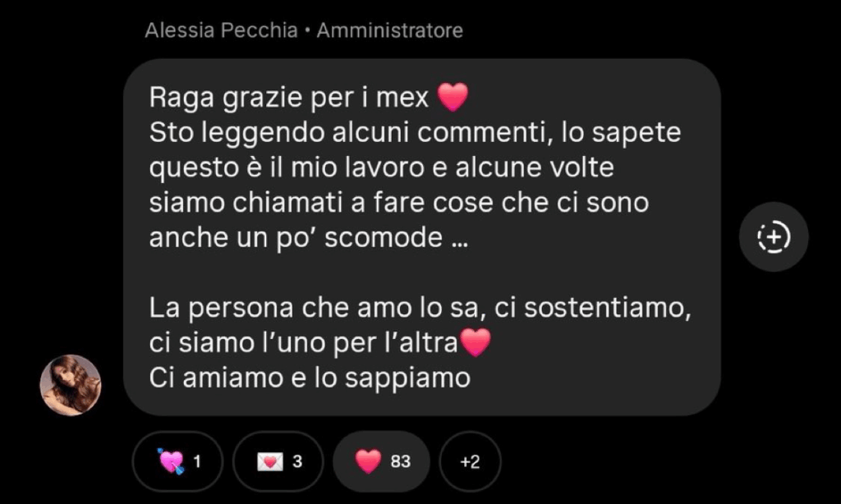Click the count 1 beside arrow heart
Viewport: 841px width, 504px height.
click(197, 461)
